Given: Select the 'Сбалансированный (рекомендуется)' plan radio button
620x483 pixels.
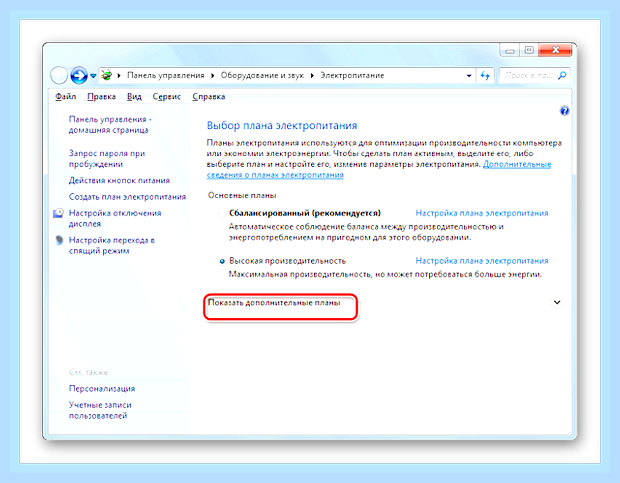Looking at the screenshot, I should click(222, 214).
